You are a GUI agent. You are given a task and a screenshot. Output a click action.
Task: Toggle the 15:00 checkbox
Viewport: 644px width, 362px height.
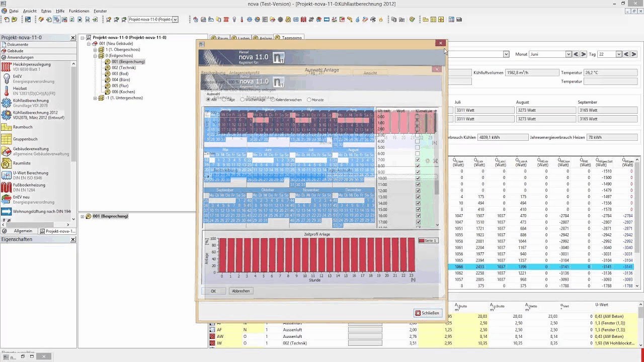[x=418, y=209]
